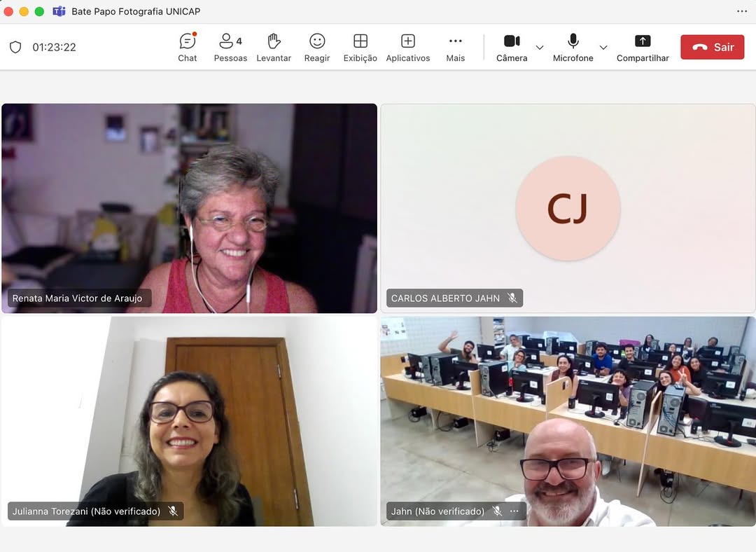The width and height of the screenshot is (756, 552).
Task: Open window options ellipsis in title bar
Action: coord(742,11)
